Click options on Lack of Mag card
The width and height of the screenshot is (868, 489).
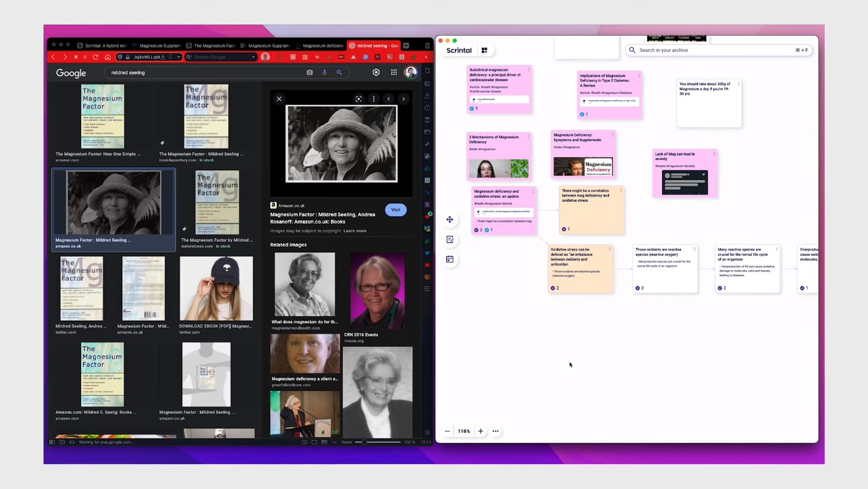click(714, 154)
